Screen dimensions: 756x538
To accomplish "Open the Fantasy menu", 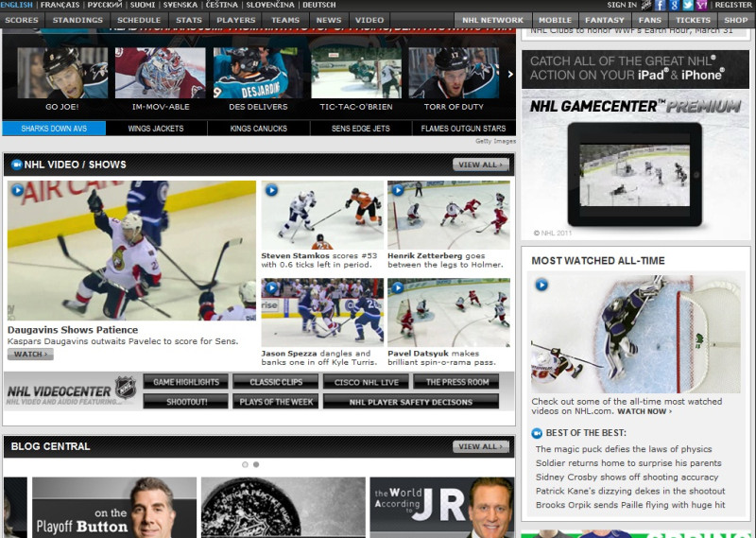I will pyautogui.click(x=605, y=20).
